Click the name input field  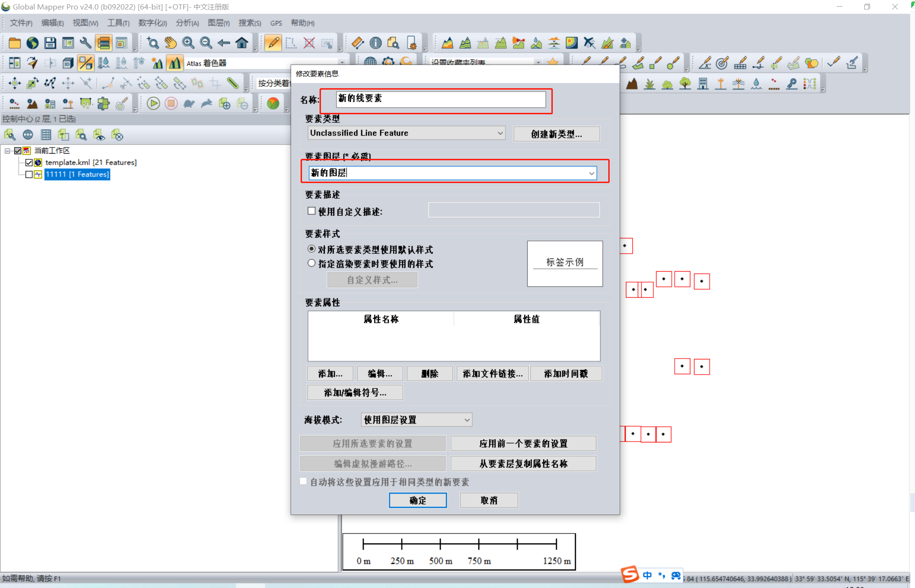click(x=441, y=99)
